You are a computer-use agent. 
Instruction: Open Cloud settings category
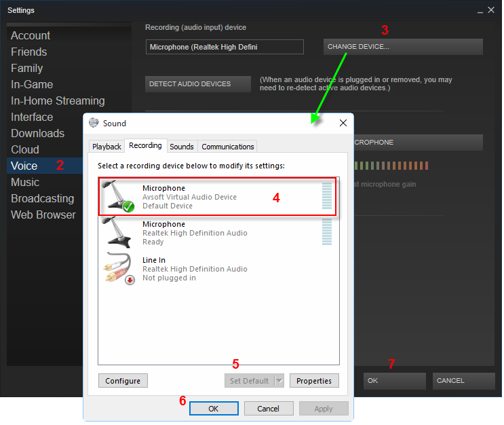pos(25,149)
